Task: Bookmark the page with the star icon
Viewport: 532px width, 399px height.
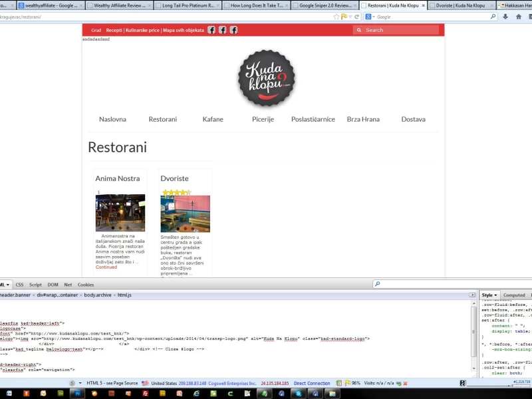Action: tap(336, 17)
